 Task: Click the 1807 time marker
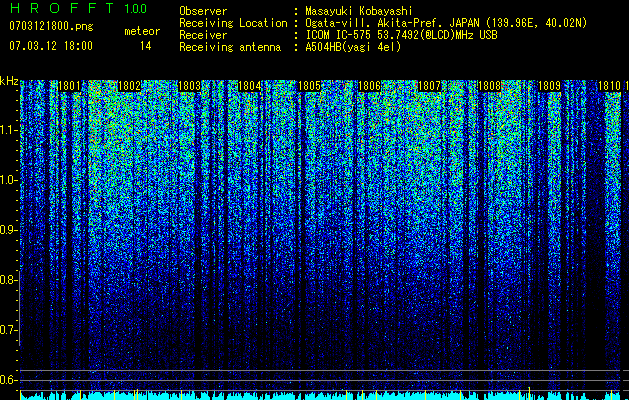[430, 86]
